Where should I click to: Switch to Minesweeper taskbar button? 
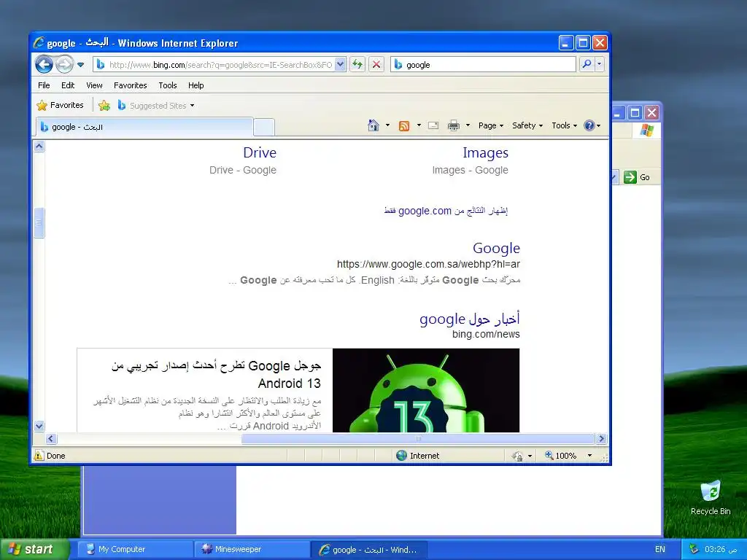point(252,549)
